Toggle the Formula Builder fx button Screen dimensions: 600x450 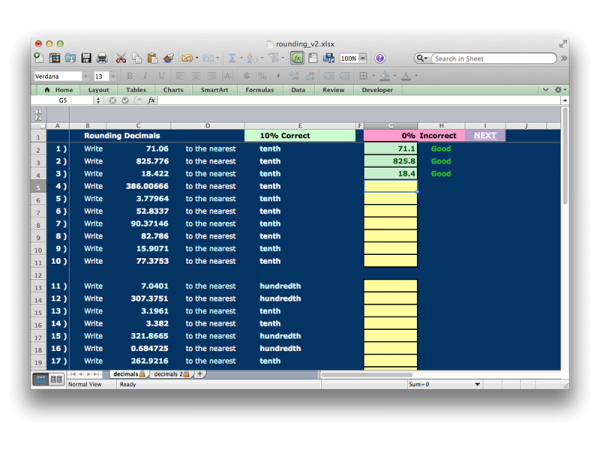coord(297,58)
